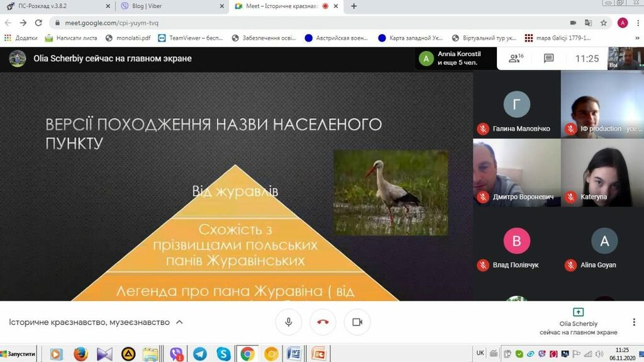Switch to the Blog | Viber tab

[x=170, y=6]
